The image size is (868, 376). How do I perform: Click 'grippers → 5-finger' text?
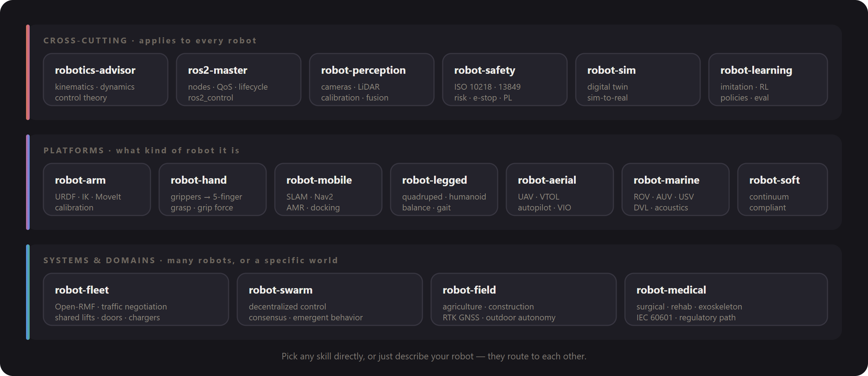coord(207,197)
